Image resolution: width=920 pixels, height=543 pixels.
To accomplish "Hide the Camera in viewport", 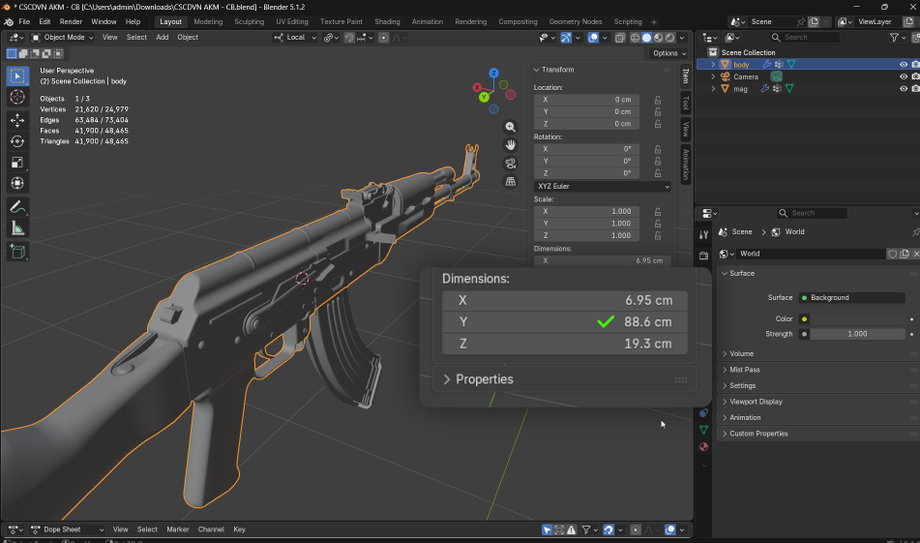I will (x=903, y=77).
